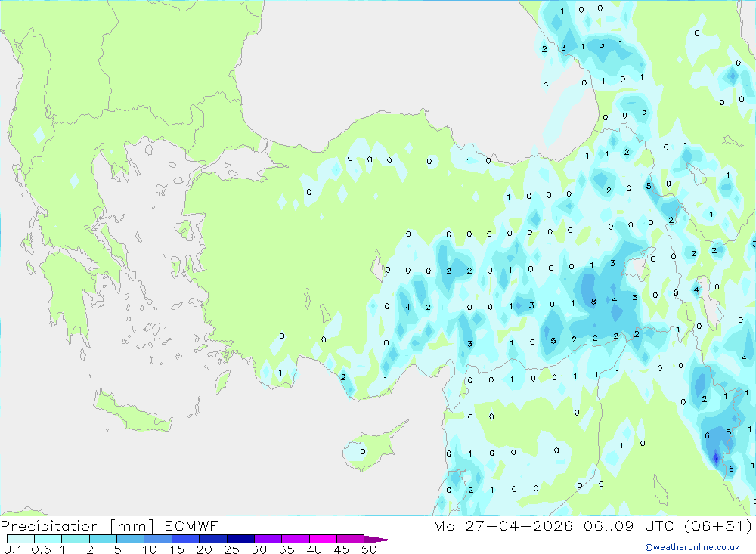Choose the 40–45 mm magenta swatch
The width and height of the screenshot is (756, 554).
point(323,539)
